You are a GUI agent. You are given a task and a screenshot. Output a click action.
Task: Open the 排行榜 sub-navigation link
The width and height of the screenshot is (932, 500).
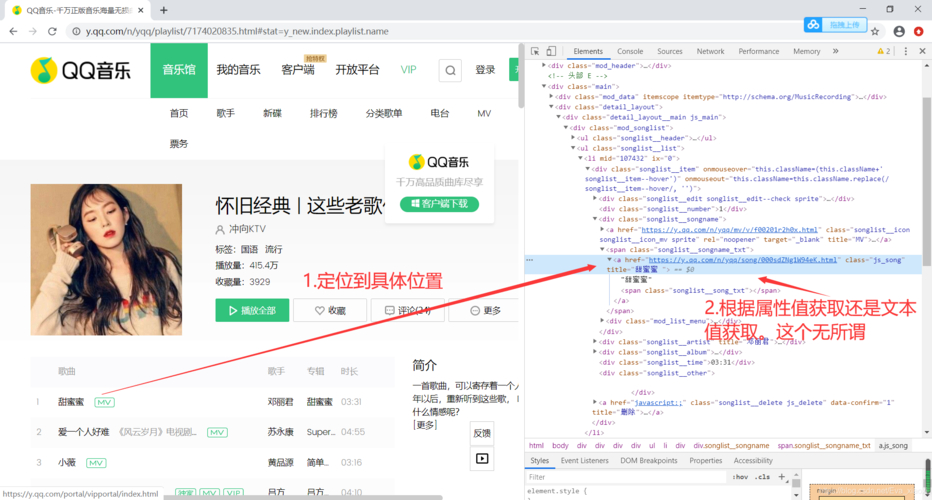(323, 113)
